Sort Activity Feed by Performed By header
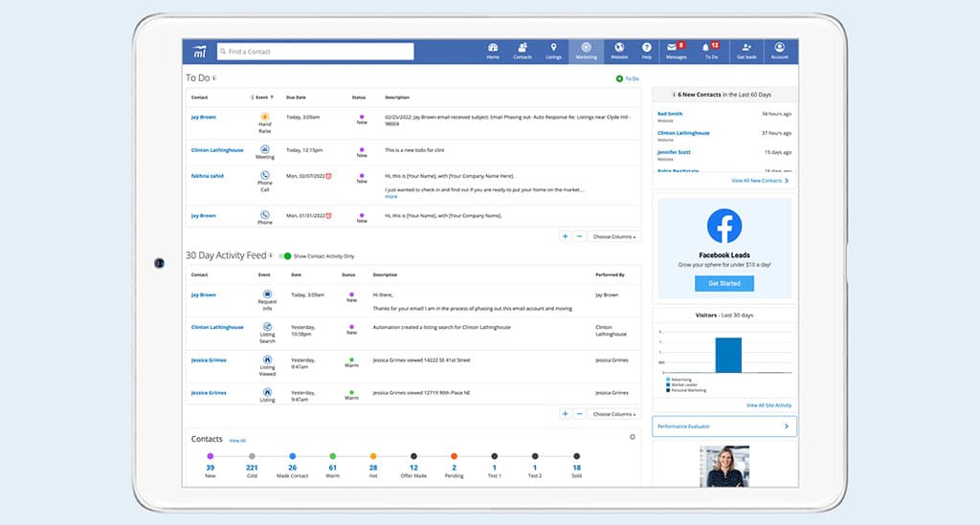The image size is (980, 525). click(x=610, y=274)
